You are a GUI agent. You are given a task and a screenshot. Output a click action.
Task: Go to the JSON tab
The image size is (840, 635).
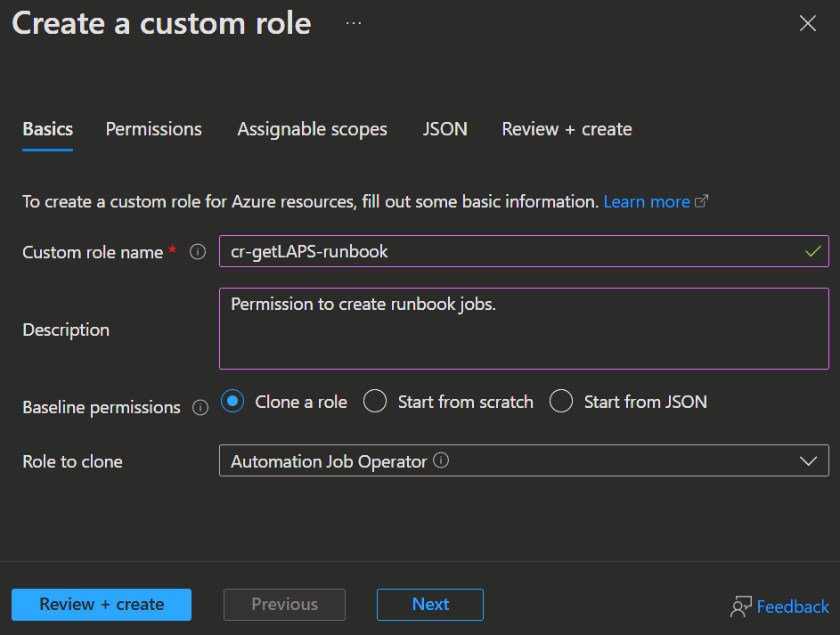[444, 129]
